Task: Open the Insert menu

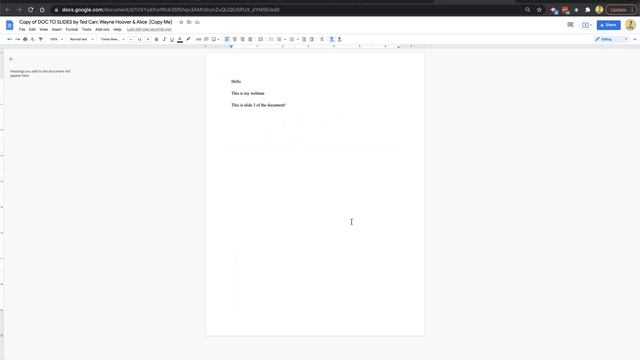Action: [x=57, y=29]
